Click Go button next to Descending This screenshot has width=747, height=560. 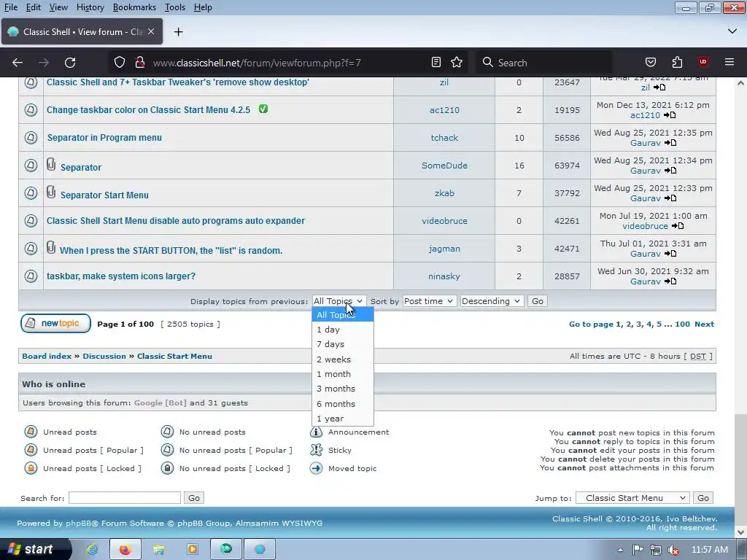538,301
